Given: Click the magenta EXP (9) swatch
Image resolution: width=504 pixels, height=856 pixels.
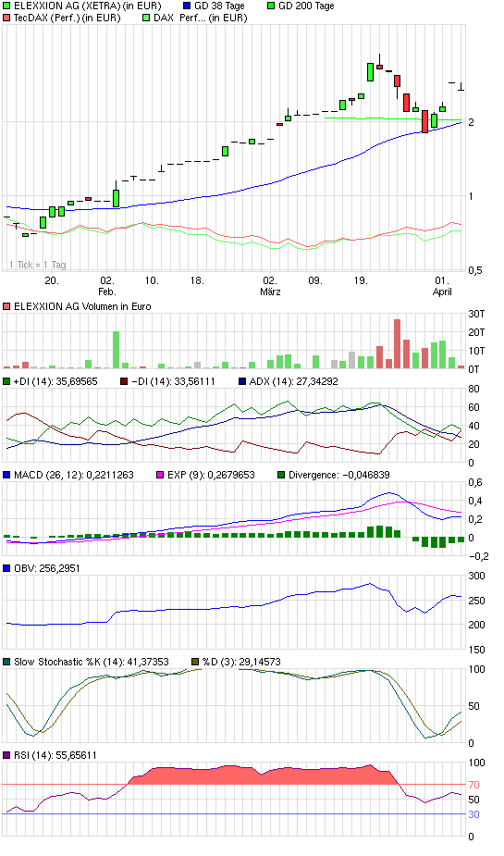Looking at the screenshot, I should 160,475.
